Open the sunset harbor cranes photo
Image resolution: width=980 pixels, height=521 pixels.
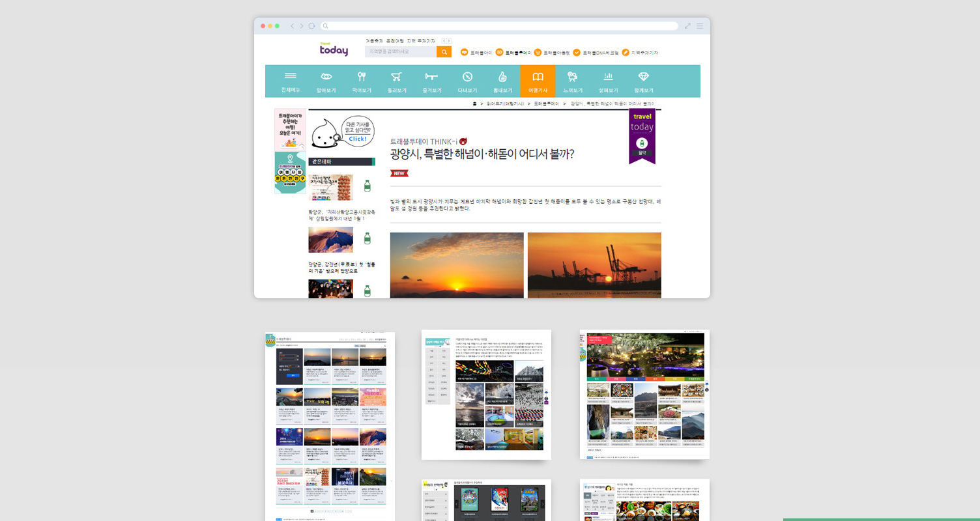pos(594,265)
